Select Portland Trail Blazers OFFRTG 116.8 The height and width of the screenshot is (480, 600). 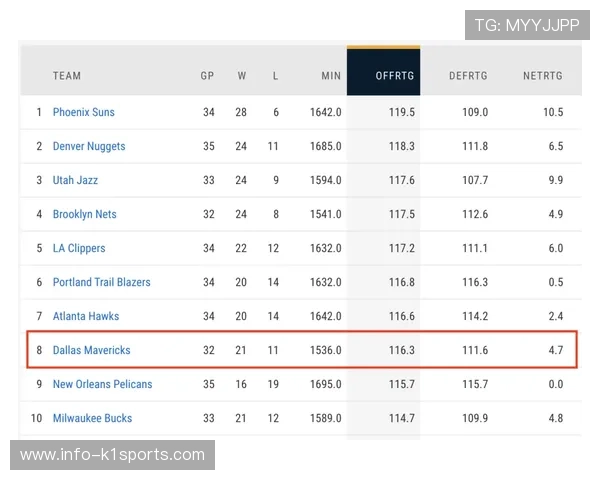402,282
